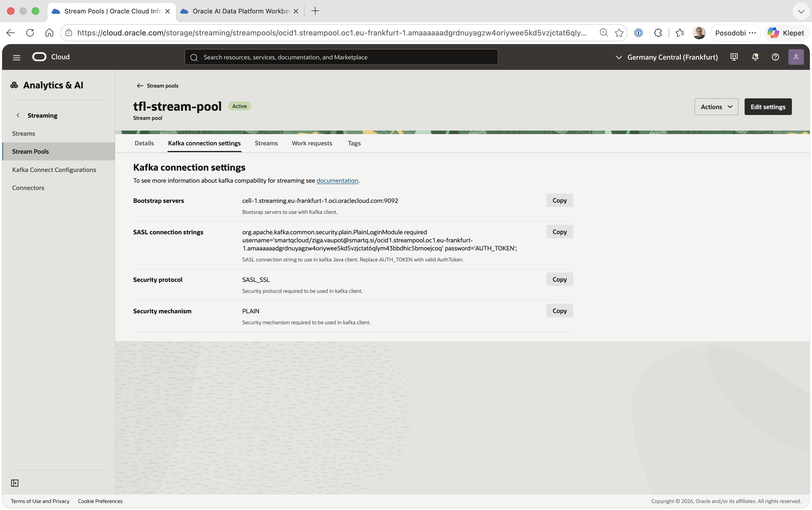The image size is (812, 510).
Task: Copy the Bootstrap servers value
Action: click(x=560, y=200)
